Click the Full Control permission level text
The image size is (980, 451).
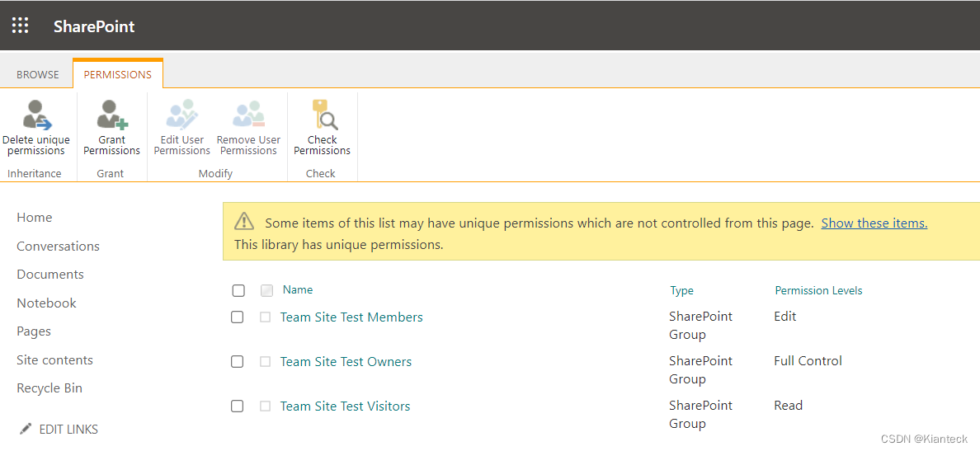point(808,360)
